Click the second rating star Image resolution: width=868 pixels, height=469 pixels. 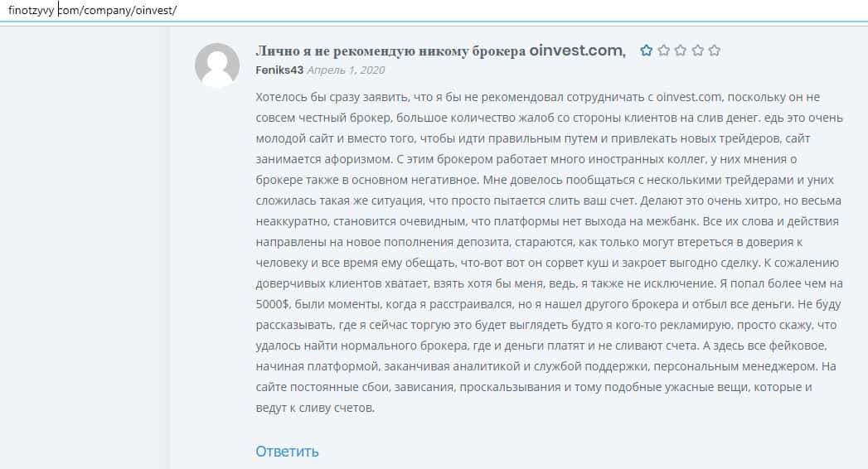point(663,51)
